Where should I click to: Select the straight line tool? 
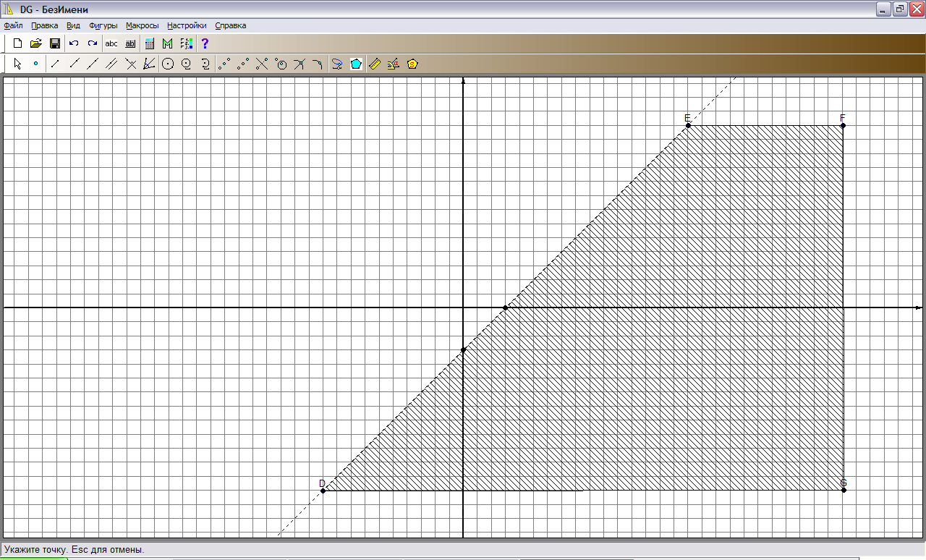(x=93, y=64)
